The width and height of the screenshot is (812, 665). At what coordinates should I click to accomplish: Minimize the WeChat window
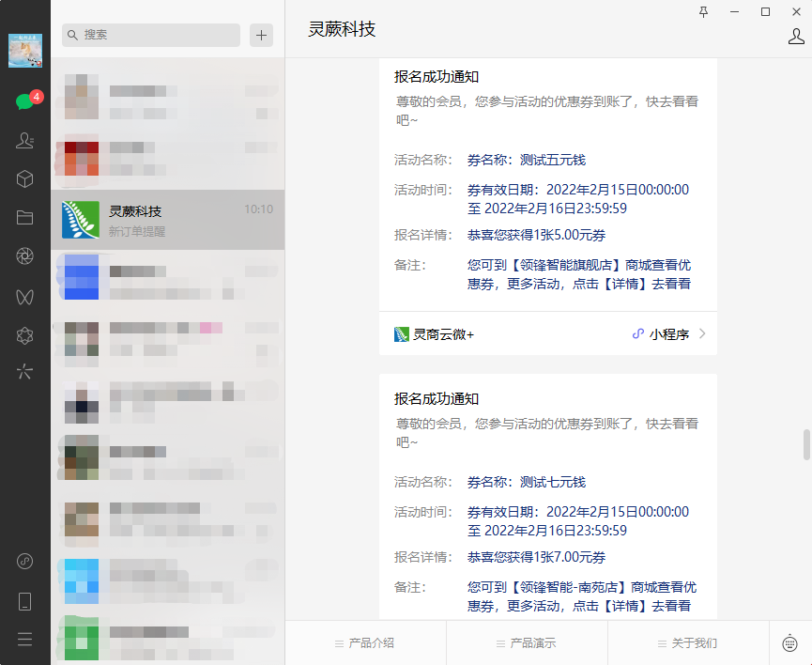[x=734, y=11]
